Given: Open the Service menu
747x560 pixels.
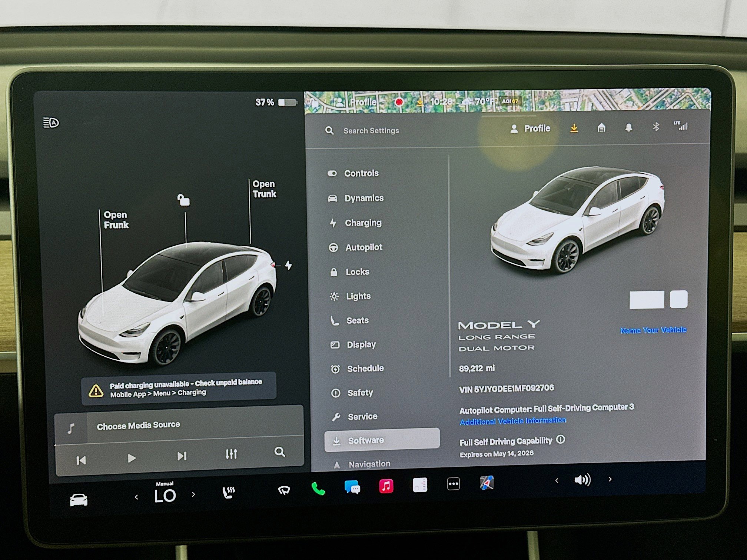Looking at the screenshot, I should coord(355,417).
